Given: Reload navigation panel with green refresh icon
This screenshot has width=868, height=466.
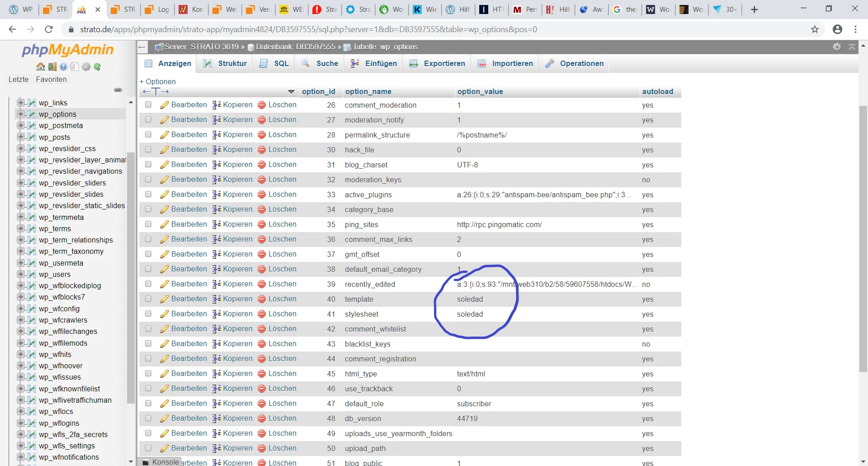Looking at the screenshot, I should [97, 67].
